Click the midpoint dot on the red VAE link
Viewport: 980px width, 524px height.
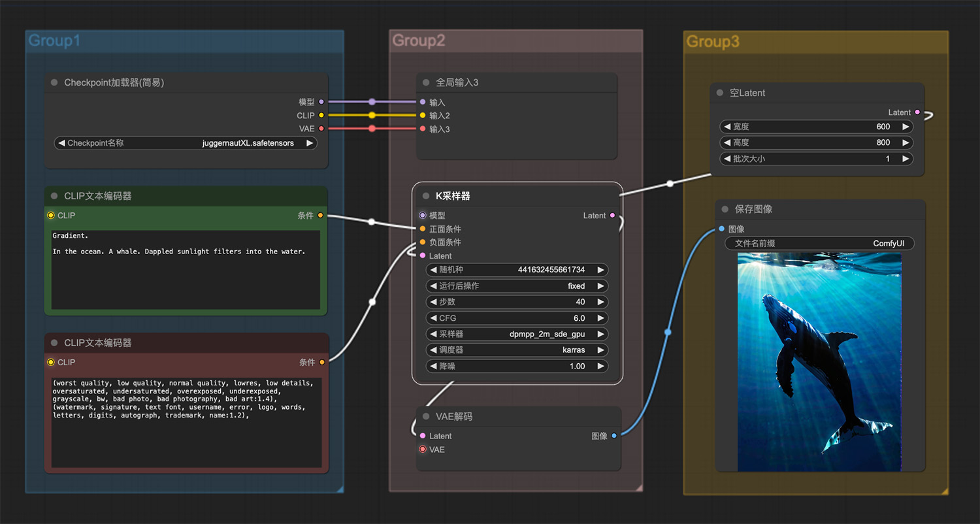click(x=372, y=129)
